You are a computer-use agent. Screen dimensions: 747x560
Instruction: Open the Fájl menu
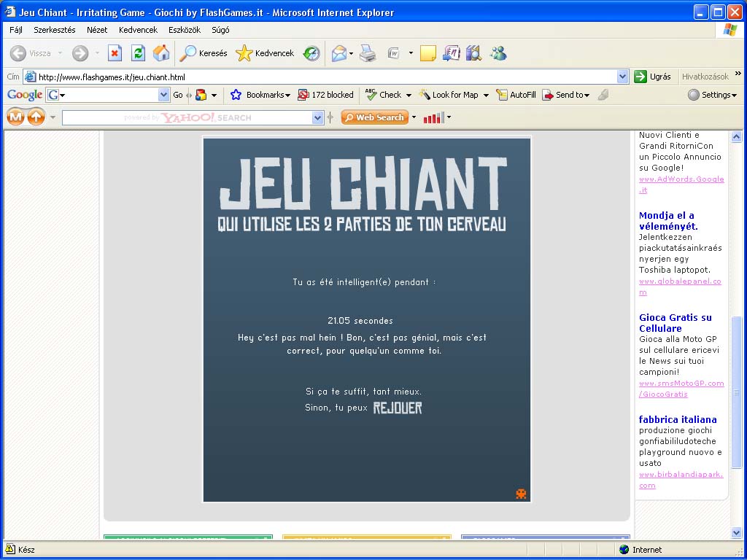pos(16,29)
